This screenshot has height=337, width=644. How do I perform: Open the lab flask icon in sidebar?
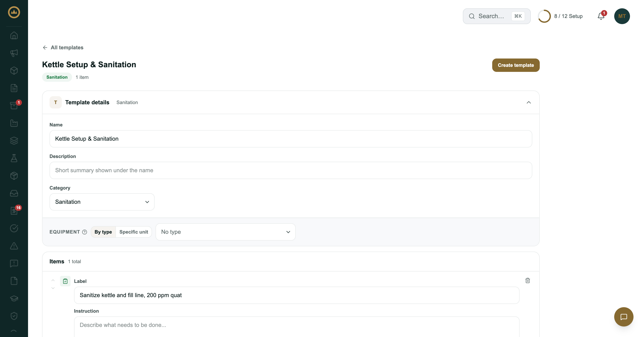14,158
